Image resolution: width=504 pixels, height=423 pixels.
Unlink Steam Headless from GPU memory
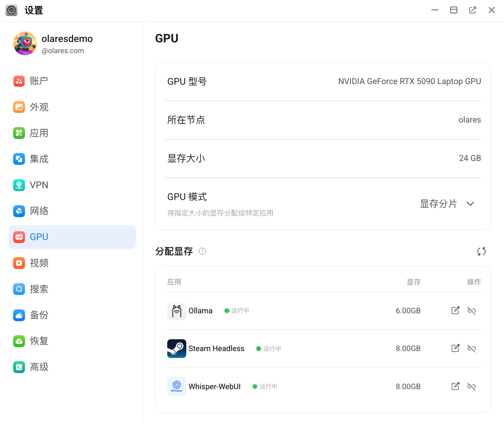point(471,348)
